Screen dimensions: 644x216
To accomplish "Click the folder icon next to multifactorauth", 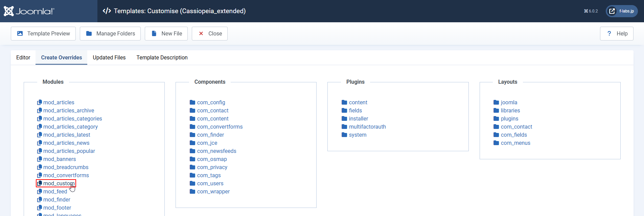I will 344,127.
